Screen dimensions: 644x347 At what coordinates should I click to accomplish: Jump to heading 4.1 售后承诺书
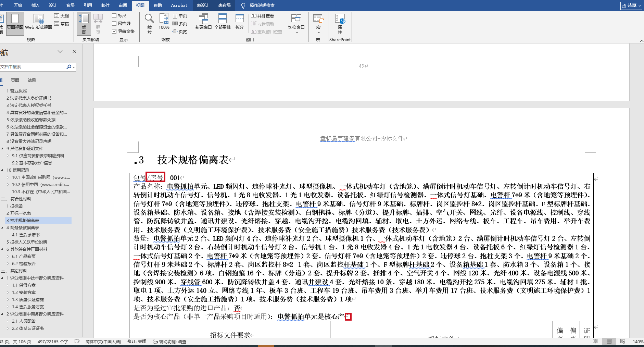(x=26, y=235)
